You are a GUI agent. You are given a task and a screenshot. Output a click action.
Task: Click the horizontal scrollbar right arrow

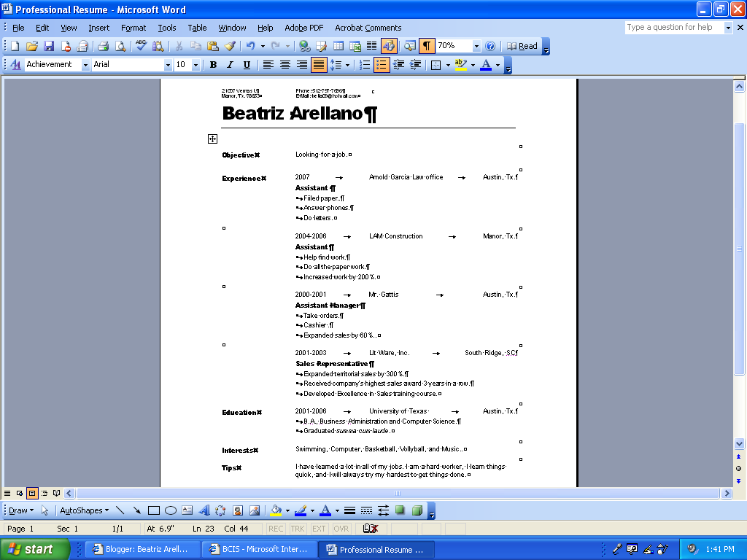coord(727,494)
